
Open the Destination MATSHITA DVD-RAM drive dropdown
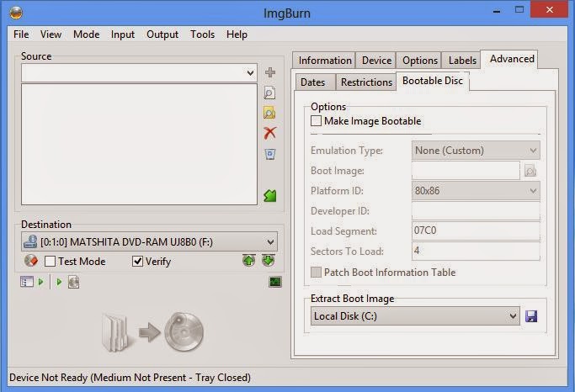tap(270, 241)
